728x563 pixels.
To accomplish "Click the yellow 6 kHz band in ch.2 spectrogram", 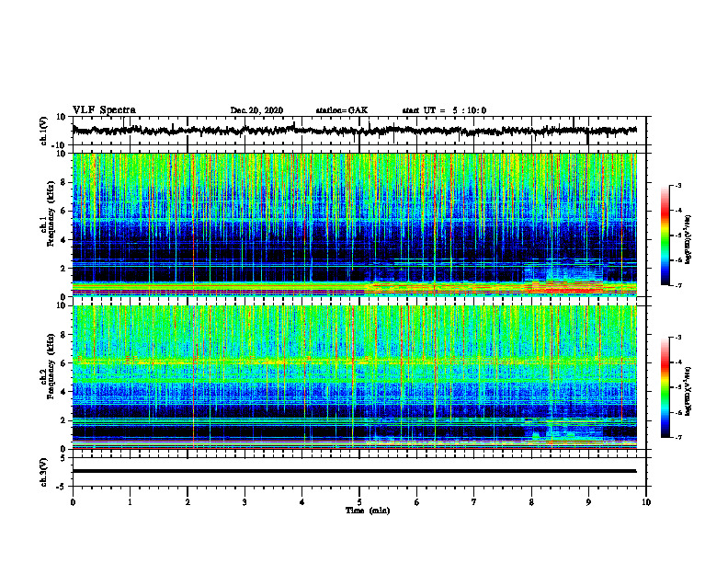I will [354, 361].
